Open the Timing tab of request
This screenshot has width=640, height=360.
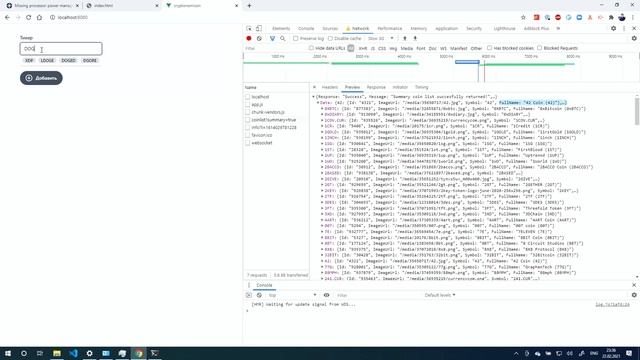(422, 87)
